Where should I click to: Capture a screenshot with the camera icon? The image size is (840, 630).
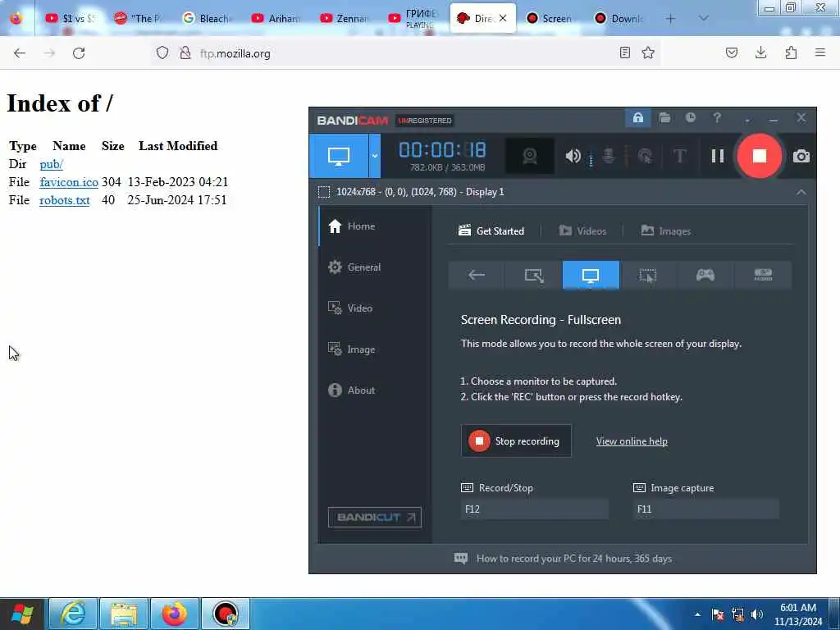click(x=801, y=156)
